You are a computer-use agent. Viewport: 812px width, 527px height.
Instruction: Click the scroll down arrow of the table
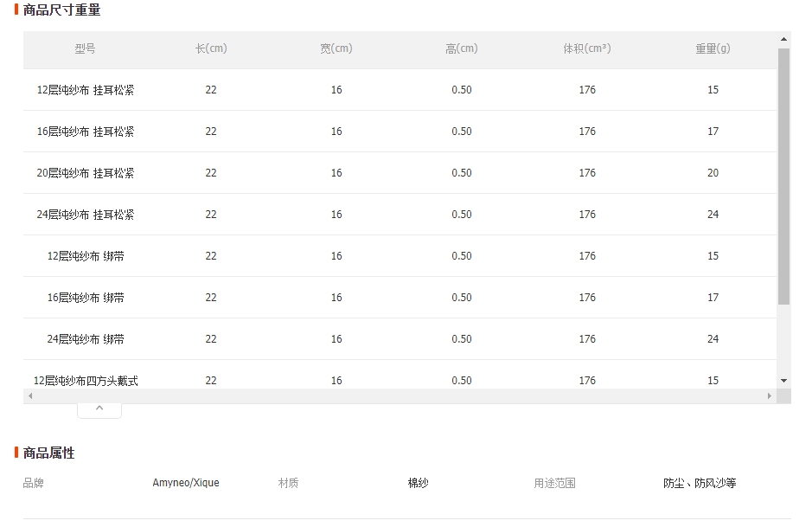pos(783,381)
